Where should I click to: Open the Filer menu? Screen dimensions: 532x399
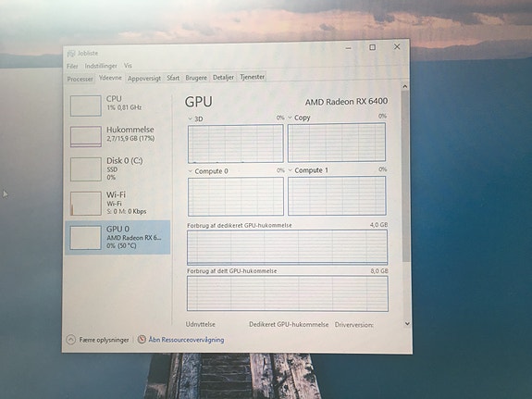[72, 67]
